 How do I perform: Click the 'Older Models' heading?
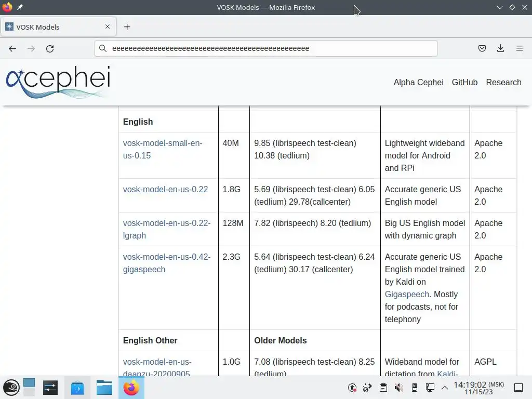tap(280, 340)
